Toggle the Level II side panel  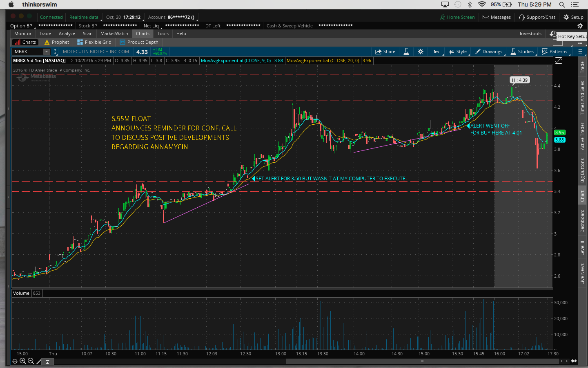point(582,248)
